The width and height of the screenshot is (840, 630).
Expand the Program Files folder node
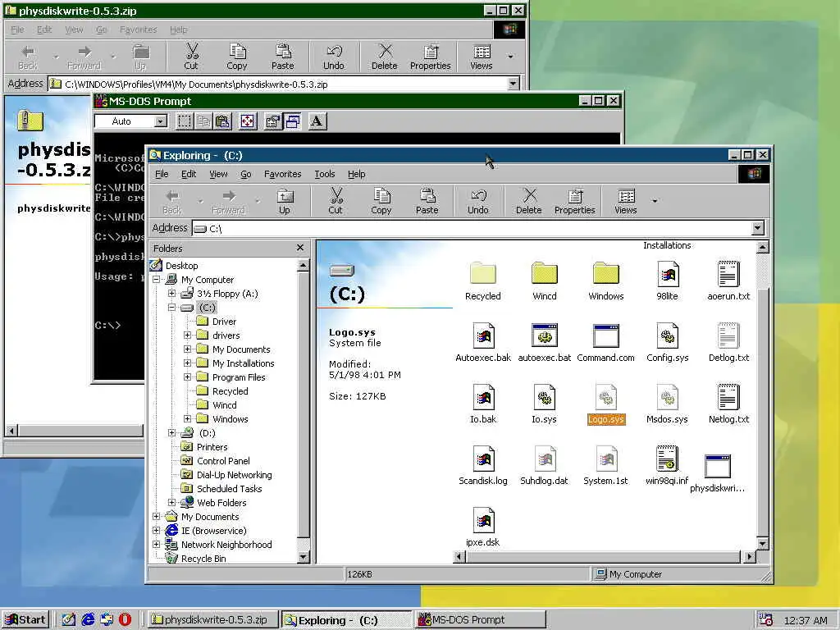click(x=187, y=377)
